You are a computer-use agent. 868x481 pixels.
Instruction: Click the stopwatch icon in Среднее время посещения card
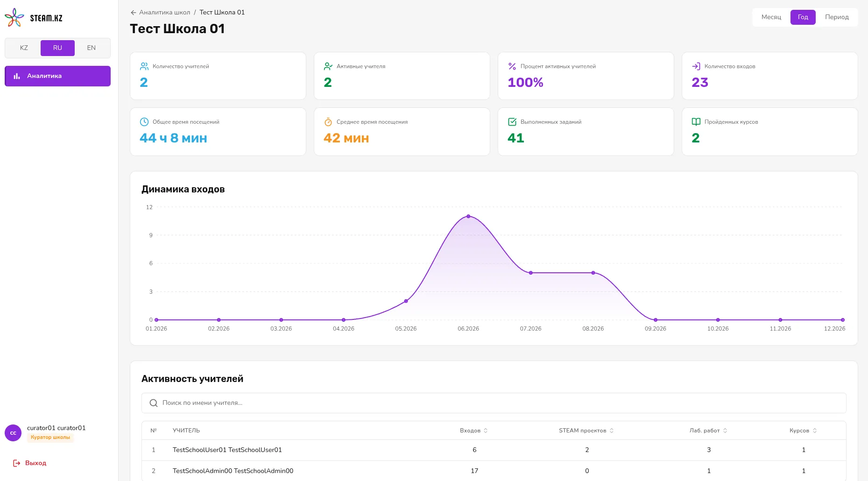328,122
